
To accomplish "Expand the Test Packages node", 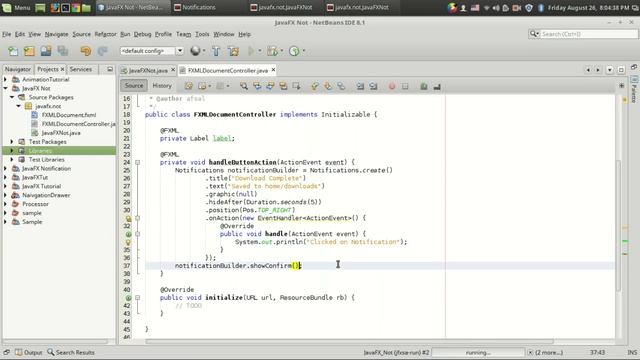I will (12, 142).
